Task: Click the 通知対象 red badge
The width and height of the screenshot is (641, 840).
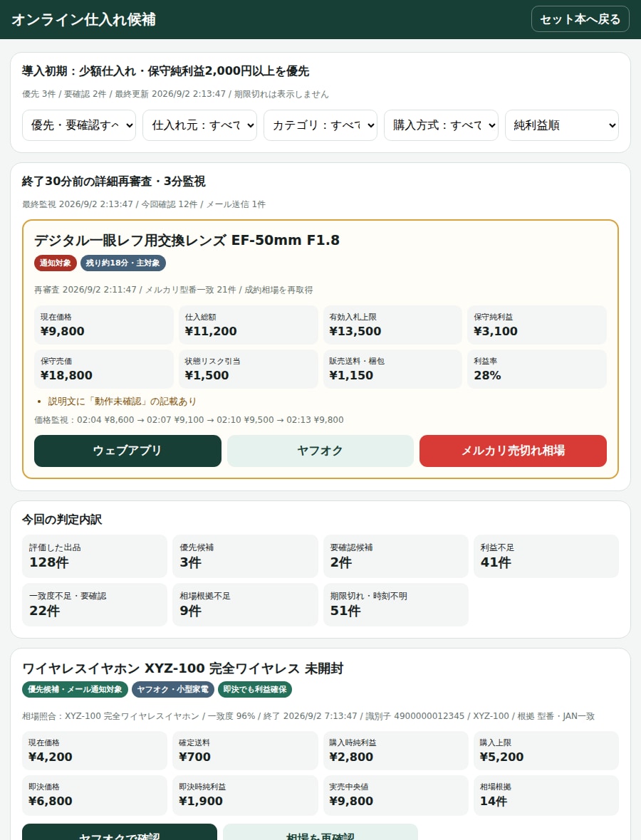Action: coord(56,263)
